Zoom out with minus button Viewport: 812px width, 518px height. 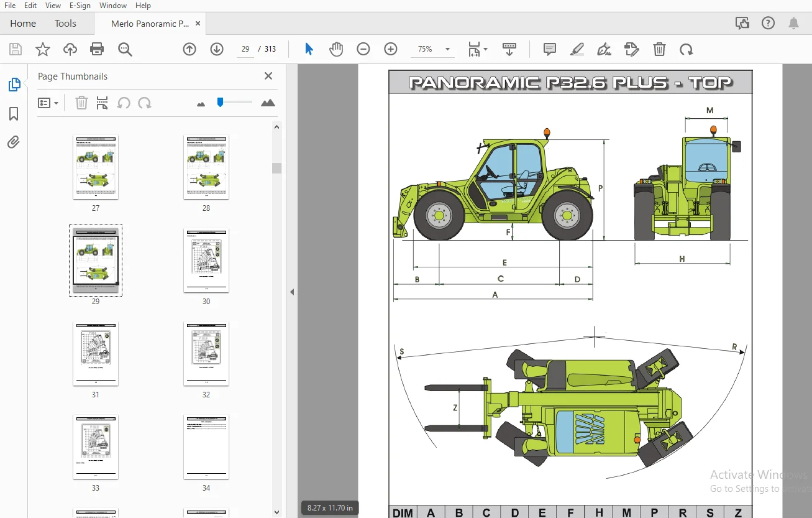[x=363, y=49]
